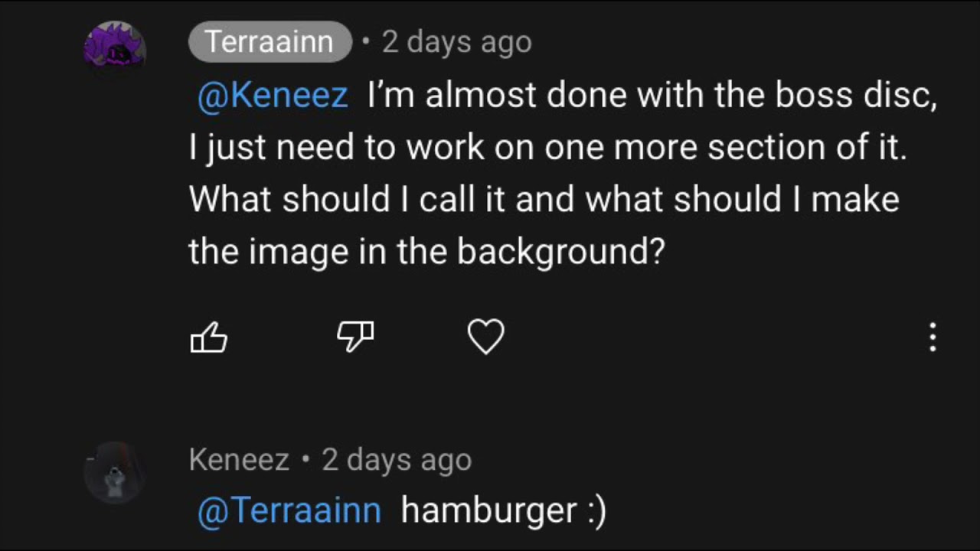The width and height of the screenshot is (980, 551).
Task: Click the timestamp next to Keneez's name
Action: click(397, 460)
